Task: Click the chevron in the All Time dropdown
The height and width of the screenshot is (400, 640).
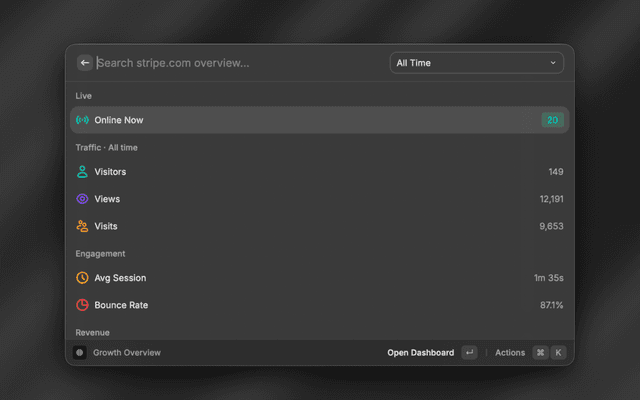Action: coord(553,63)
